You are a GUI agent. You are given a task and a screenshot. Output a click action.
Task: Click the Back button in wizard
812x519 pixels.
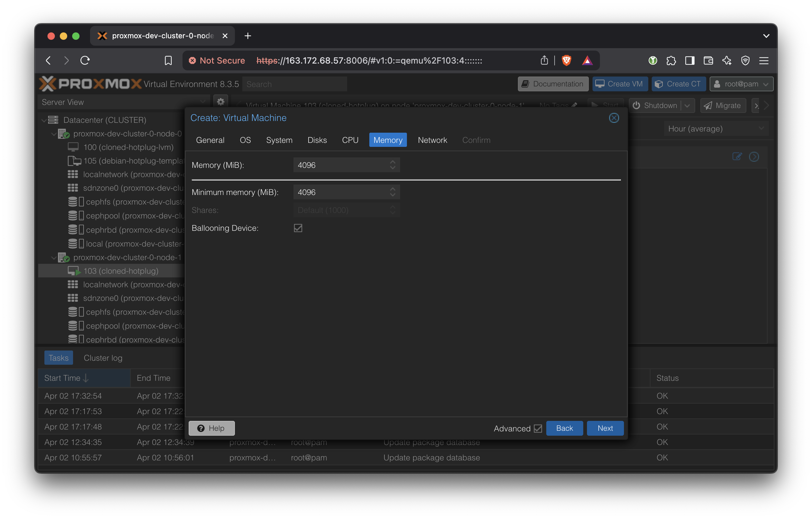tap(564, 428)
